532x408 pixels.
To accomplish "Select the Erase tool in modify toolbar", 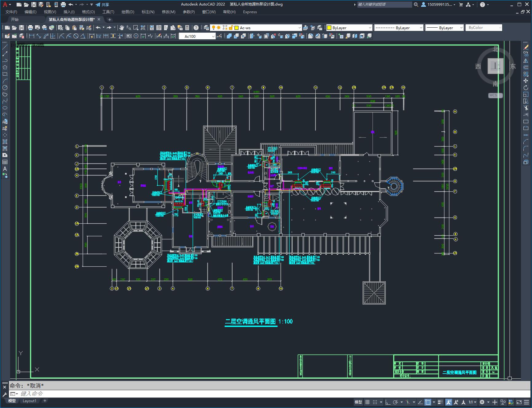I will (526, 47).
